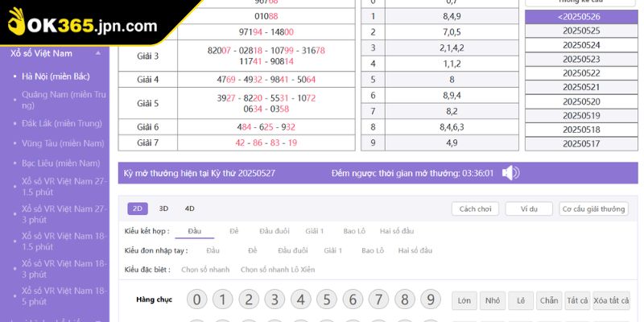Mute the countdown sound speaker icon
This screenshot has height=322, width=644.
point(510,173)
